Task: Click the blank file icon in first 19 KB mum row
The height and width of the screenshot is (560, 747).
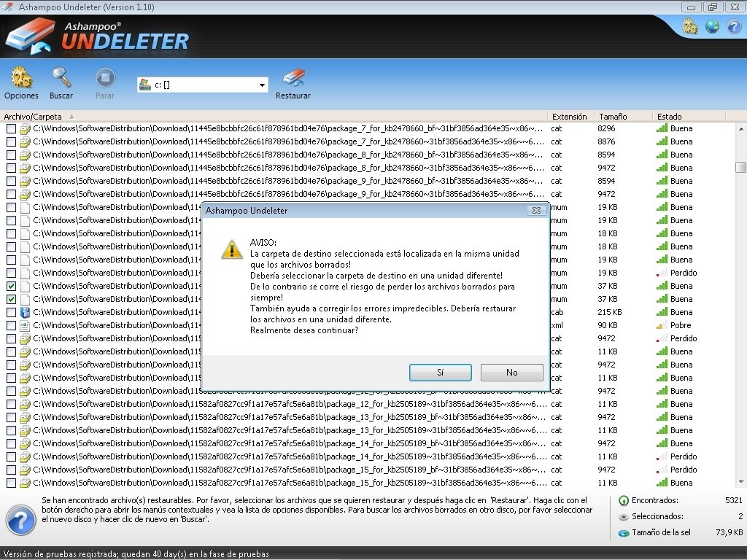Action: pos(25,208)
